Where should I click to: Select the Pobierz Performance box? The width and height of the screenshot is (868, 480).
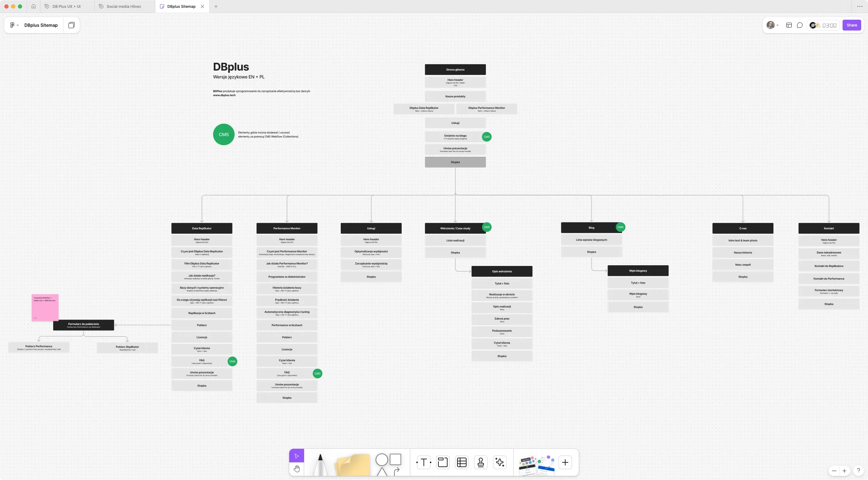pos(39,347)
